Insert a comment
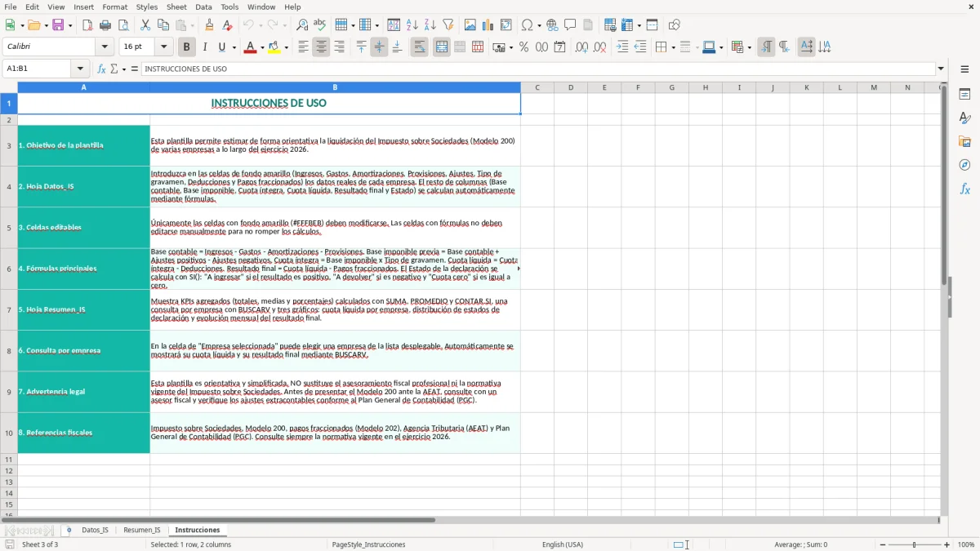Image resolution: width=980 pixels, height=551 pixels. coord(571,25)
